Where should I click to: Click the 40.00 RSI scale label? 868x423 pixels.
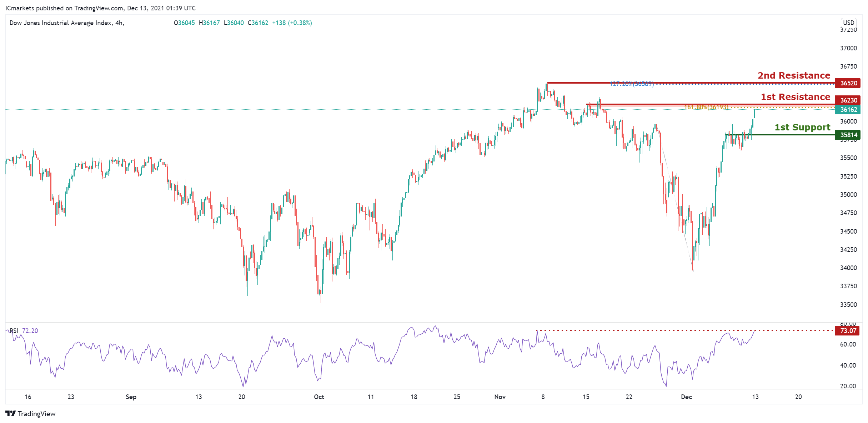point(848,365)
